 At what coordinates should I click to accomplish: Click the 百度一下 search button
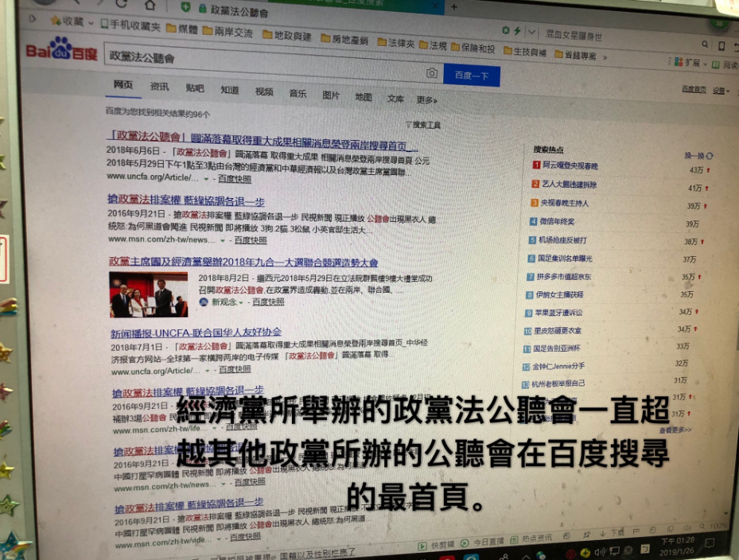click(471, 76)
